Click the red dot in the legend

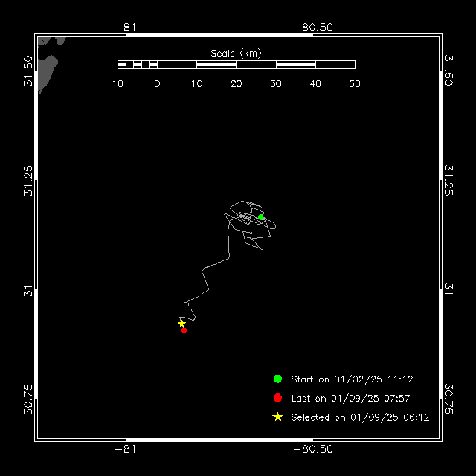coord(277,398)
